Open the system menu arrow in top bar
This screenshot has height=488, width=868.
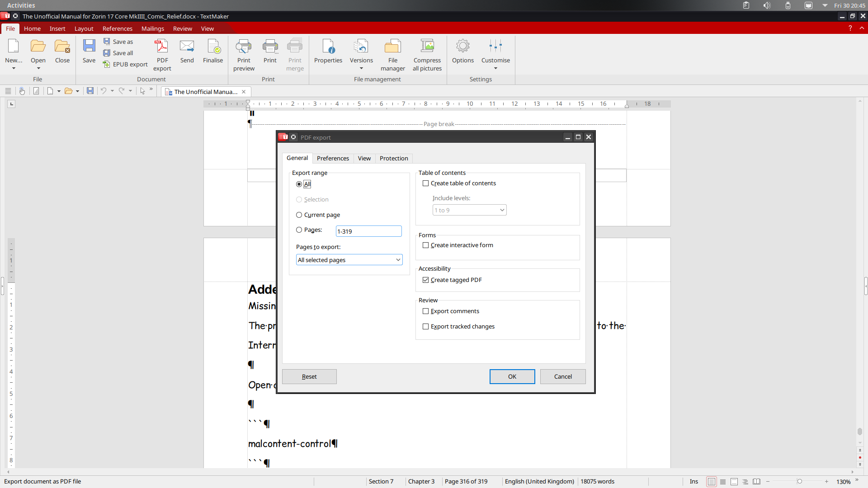pyautogui.click(x=825, y=5)
